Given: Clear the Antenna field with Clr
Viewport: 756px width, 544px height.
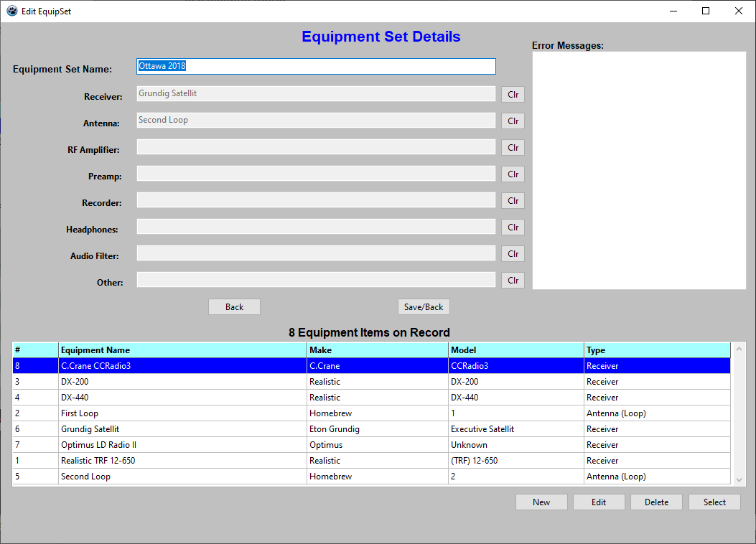Looking at the screenshot, I should point(513,121).
